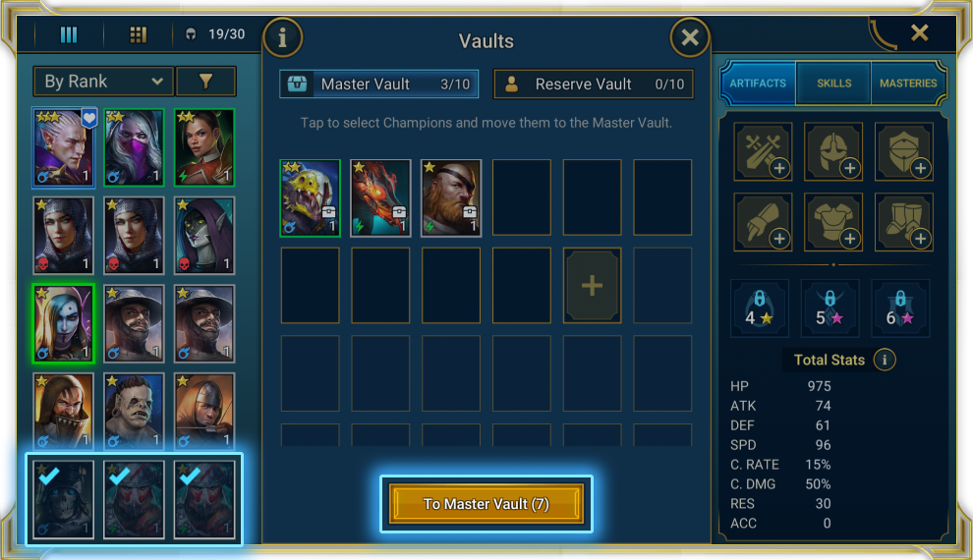Open the chestplate artifact slot
973x560 pixels.
[x=832, y=222]
